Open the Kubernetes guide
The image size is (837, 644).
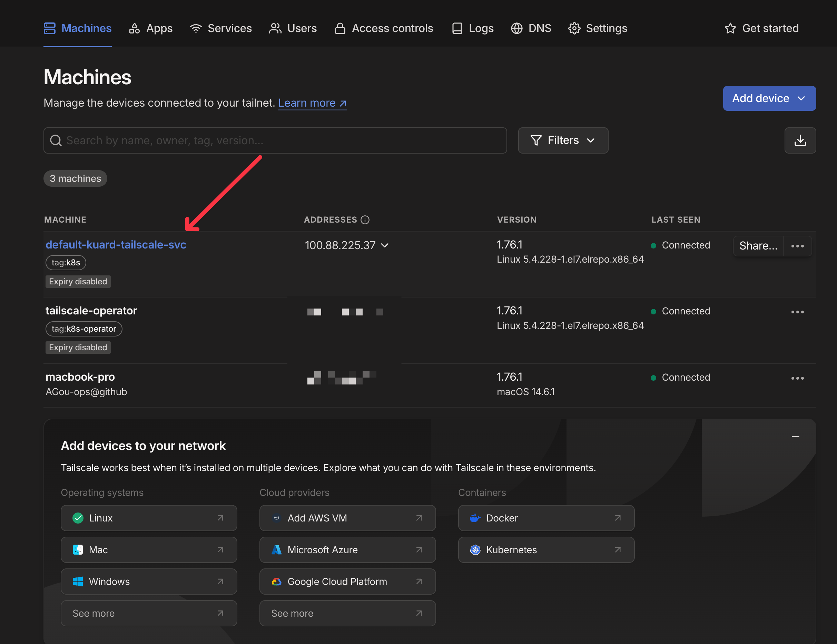click(546, 550)
